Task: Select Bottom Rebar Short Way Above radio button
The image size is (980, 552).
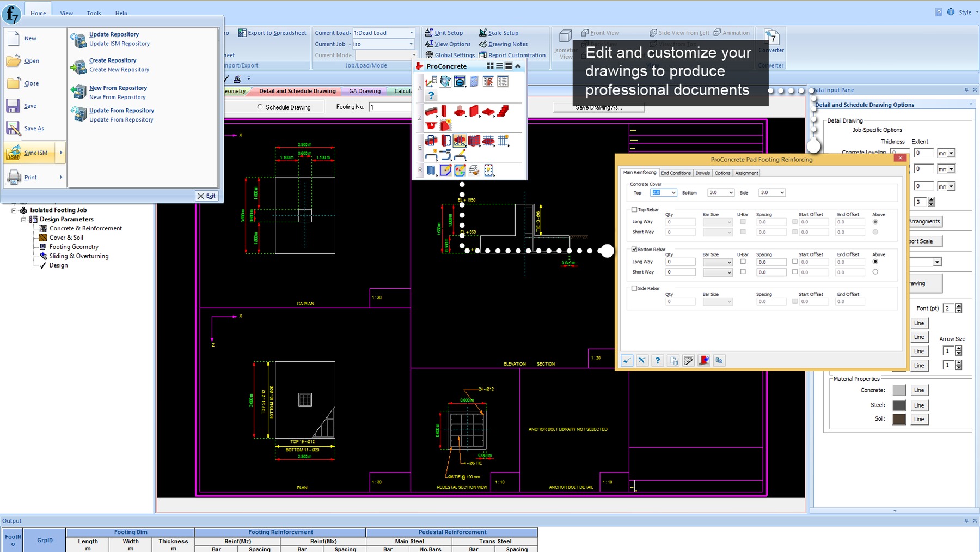Action: pyautogui.click(x=875, y=271)
